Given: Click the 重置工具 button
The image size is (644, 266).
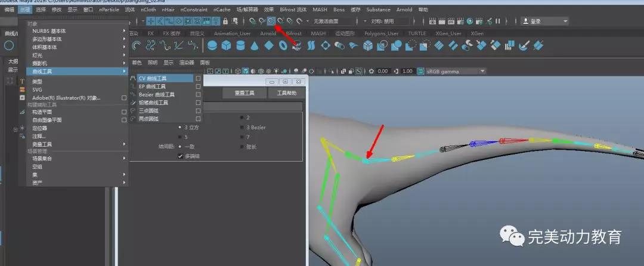Looking at the screenshot, I should (x=244, y=93).
